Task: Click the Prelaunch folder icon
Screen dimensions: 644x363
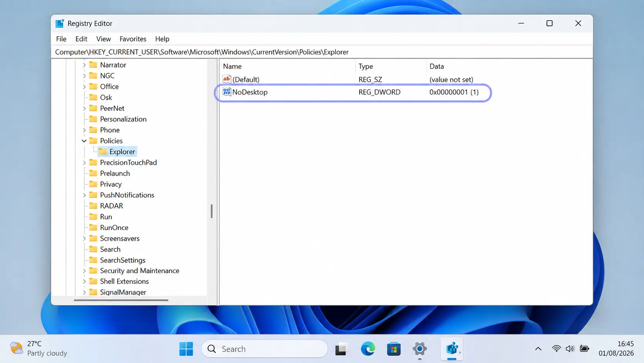Action: (93, 173)
